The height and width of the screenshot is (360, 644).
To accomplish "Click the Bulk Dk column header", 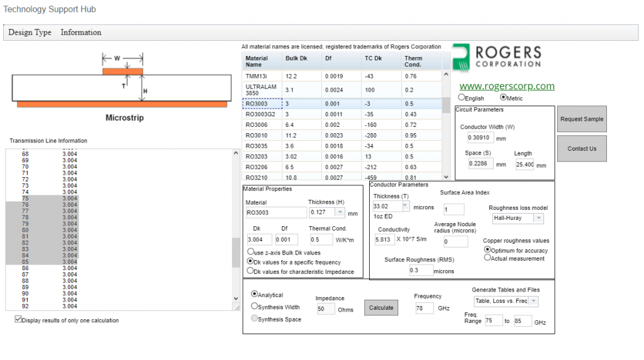I will coord(302,62).
